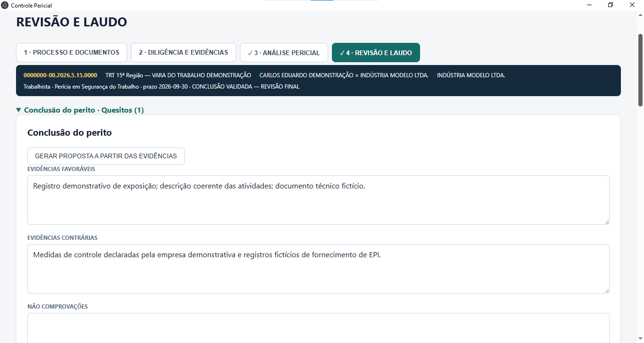Select the Revisão e Laudo tab
This screenshot has width=644, height=343.
376,53
